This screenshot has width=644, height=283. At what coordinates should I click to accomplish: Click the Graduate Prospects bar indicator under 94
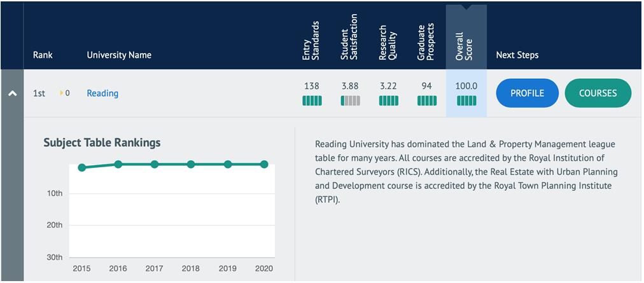pyautogui.click(x=427, y=100)
